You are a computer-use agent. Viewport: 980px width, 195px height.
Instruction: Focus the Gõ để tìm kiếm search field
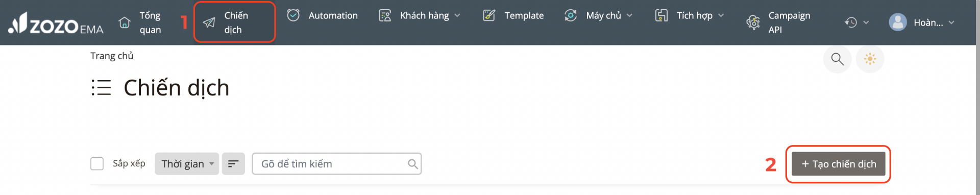[x=337, y=164]
